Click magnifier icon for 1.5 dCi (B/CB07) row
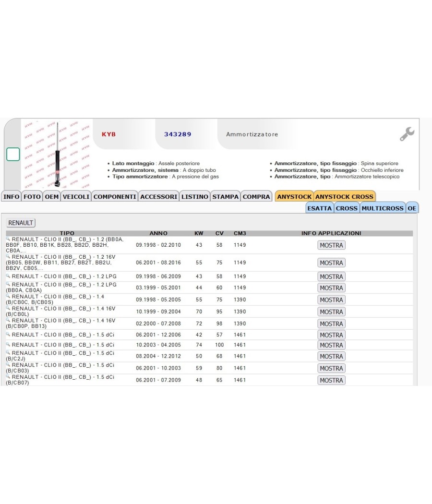Image resolution: width=432 pixels, height=504 pixels. (x=8, y=376)
